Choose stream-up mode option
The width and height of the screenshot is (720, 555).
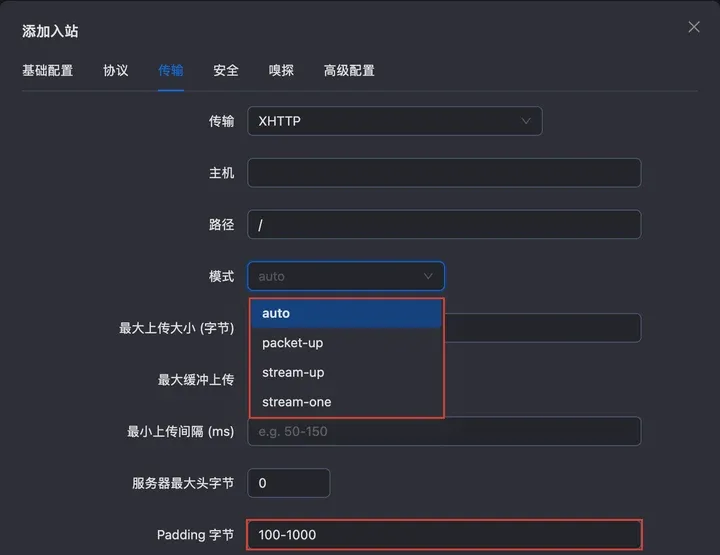click(x=346, y=372)
